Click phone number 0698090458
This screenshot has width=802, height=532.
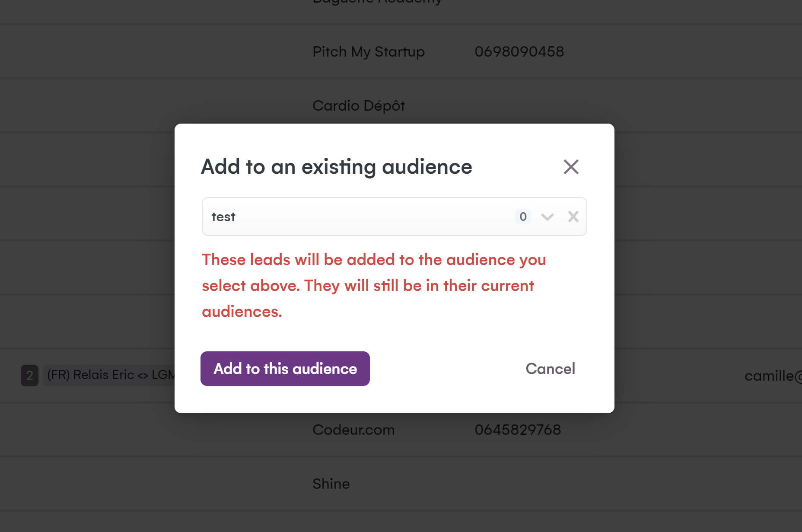coord(519,52)
